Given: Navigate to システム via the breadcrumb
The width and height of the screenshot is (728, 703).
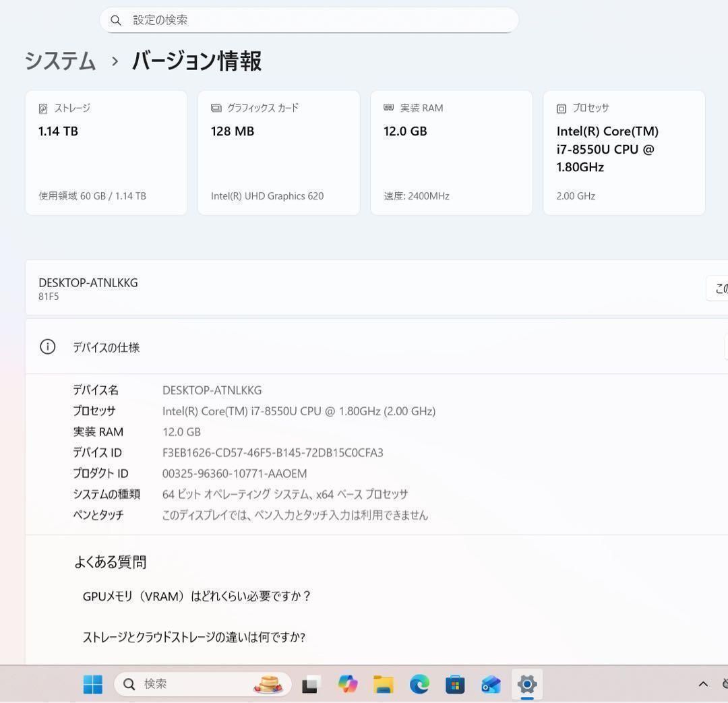Looking at the screenshot, I should point(59,61).
